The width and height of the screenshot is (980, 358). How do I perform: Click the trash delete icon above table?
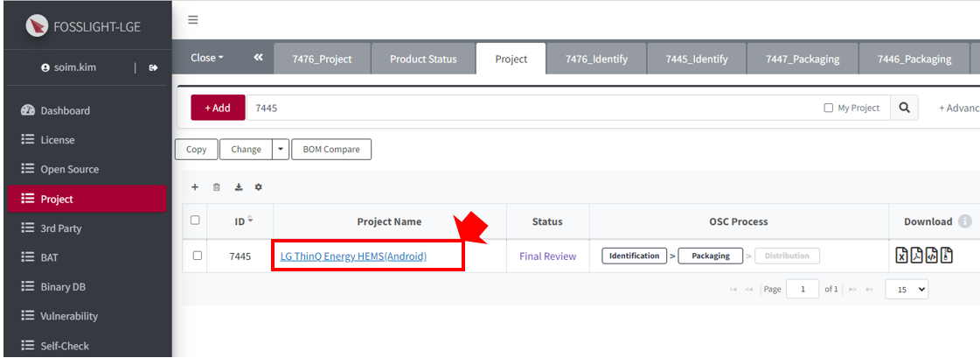[216, 187]
